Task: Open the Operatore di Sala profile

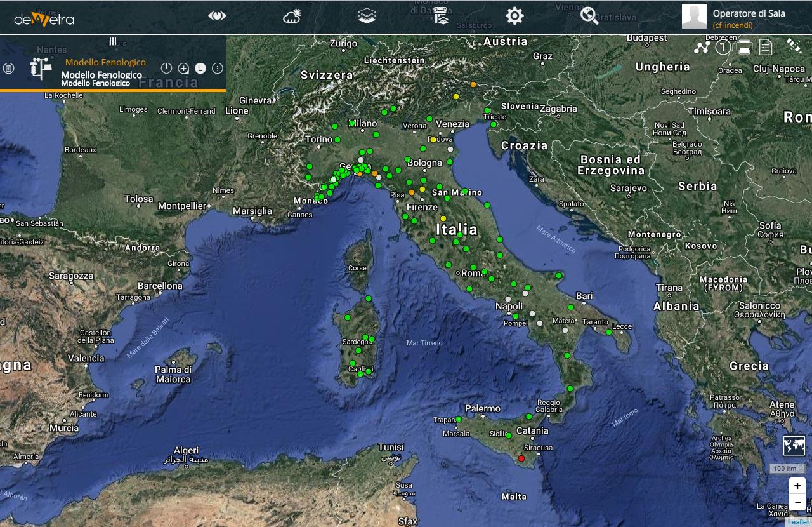Action: (x=749, y=13)
